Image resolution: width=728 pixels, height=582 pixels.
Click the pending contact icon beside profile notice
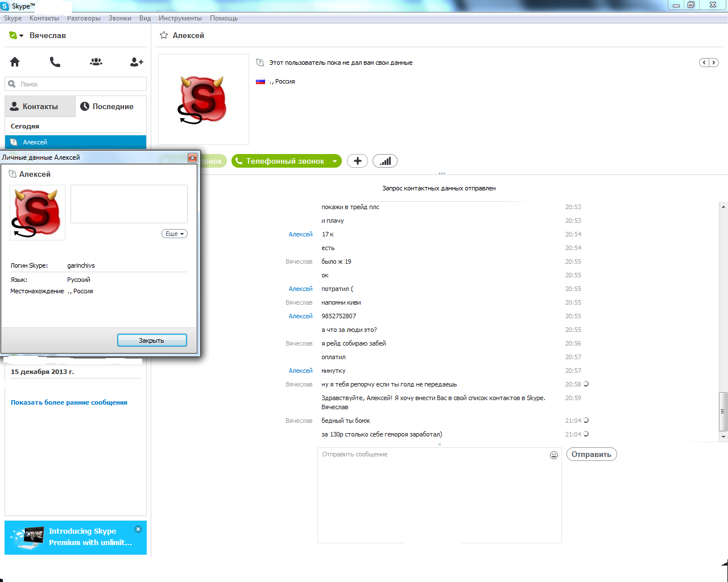pyautogui.click(x=260, y=63)
